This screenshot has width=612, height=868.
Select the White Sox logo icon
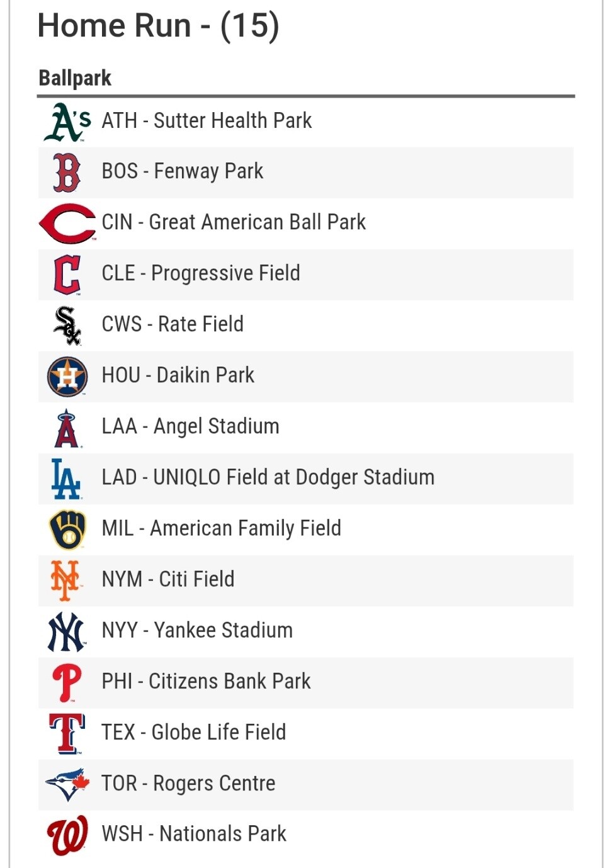tap(67, 326)
